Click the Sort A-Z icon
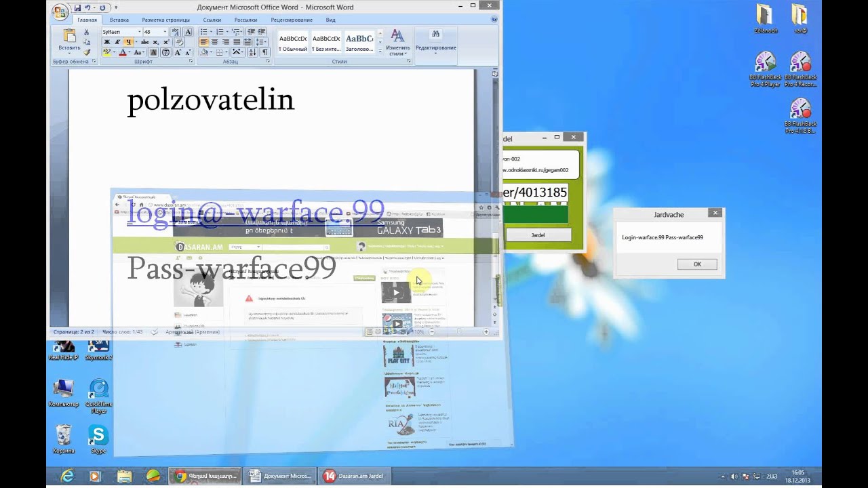 click(252, 52)
